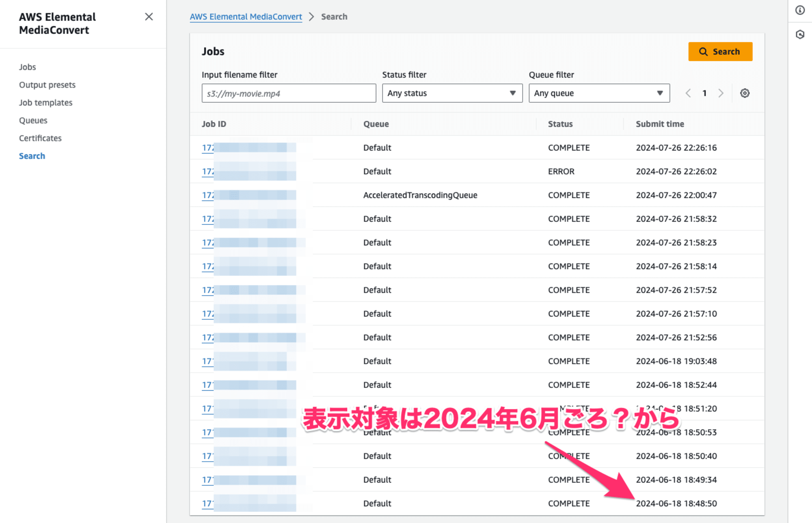Click submit time 2024-07-26 22:26:16
This screenshot has width=812, height=523.
point(676,148)
